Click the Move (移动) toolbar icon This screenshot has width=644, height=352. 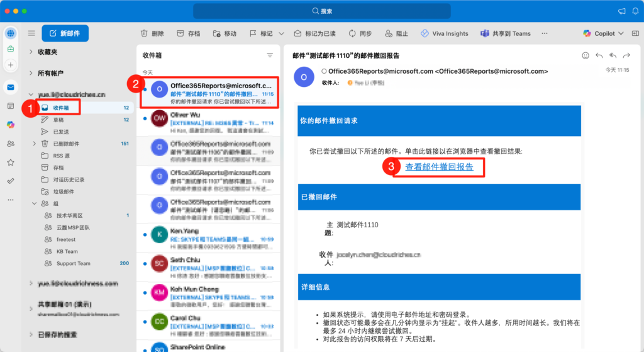(x=217, y=33)
